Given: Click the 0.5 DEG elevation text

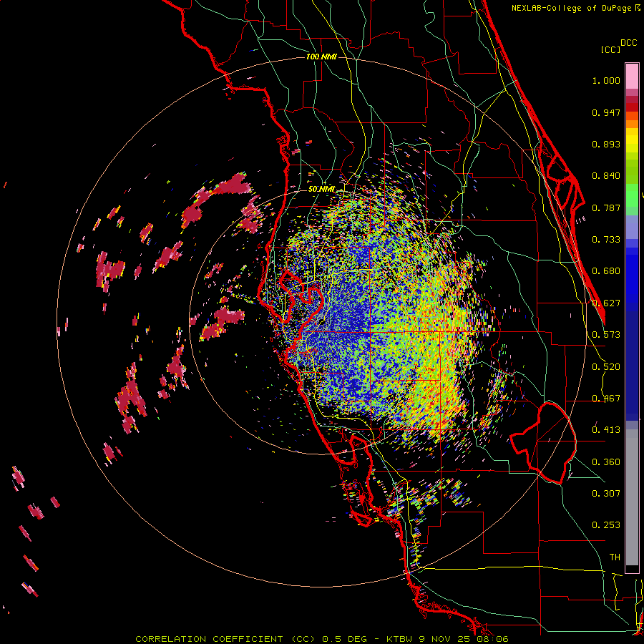Looking at the screenshot, I should click(343, 639).
